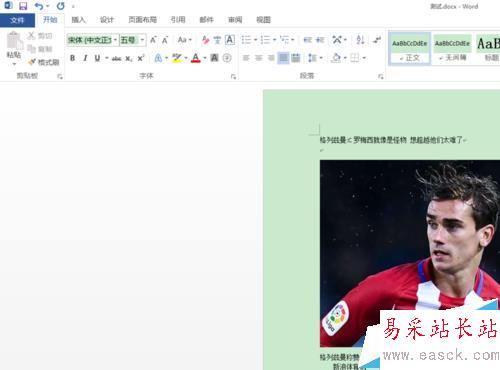
Task: Click the Asian Layout icon
Action: [x=337, y=40]
